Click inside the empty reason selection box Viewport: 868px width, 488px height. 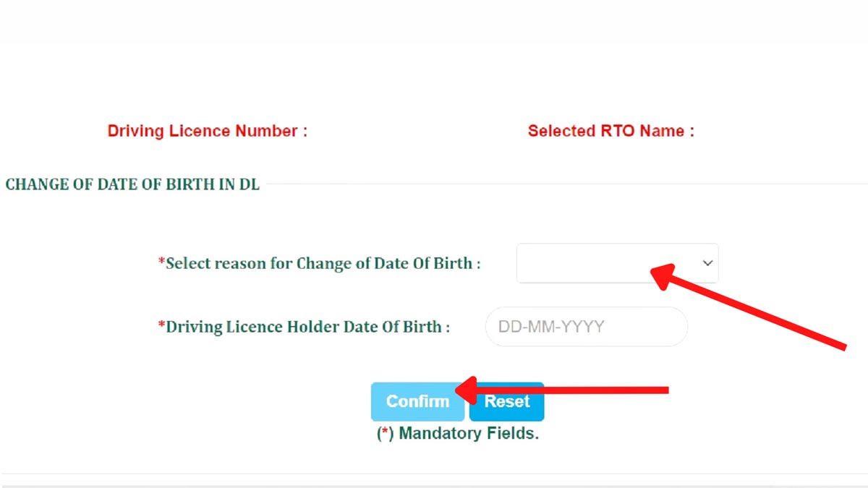[x=593, y=263]
